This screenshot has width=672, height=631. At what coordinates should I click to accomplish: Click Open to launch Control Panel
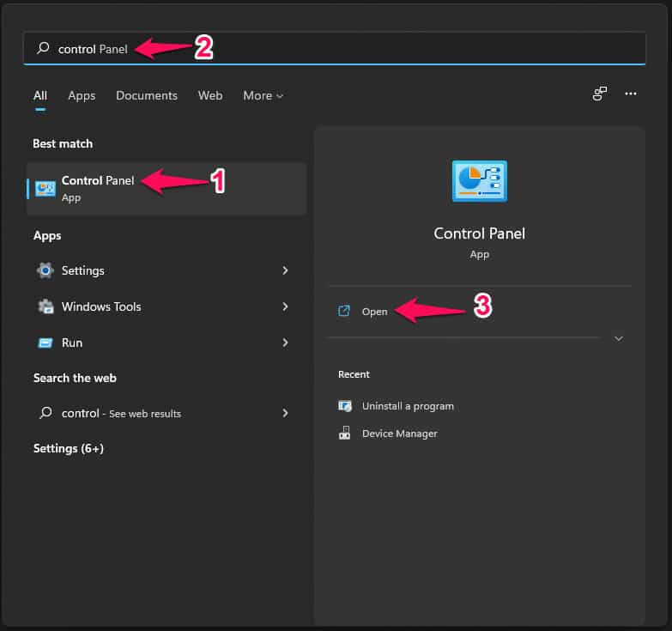pyautogui.click(x=374, y=312)
